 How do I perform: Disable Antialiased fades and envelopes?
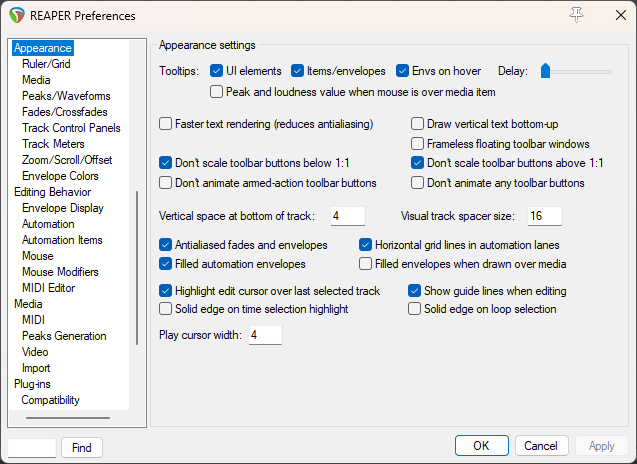166,245
